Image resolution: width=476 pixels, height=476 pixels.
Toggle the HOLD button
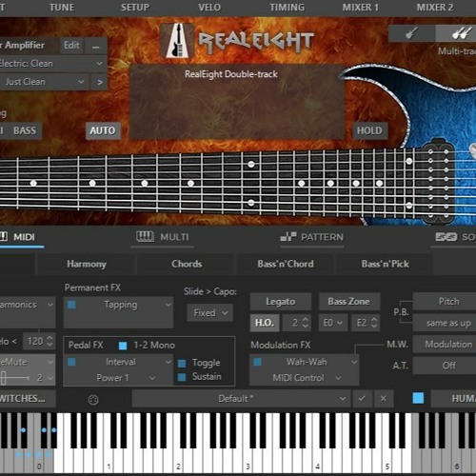click(369, 130)
